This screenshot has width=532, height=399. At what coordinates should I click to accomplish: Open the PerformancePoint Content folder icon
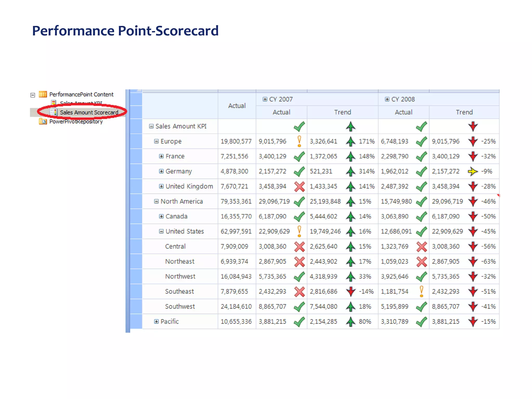click(x=43, y=94)
